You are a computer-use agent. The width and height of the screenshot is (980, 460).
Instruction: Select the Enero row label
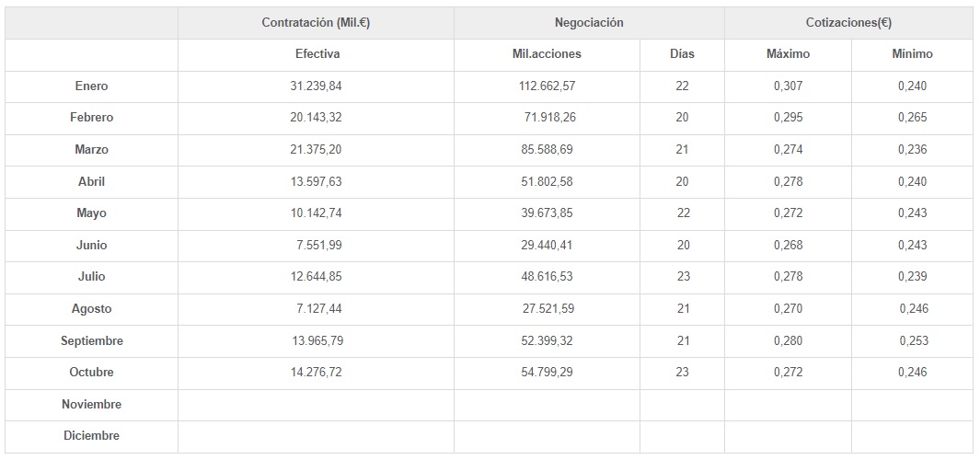(x=91, y=86)
